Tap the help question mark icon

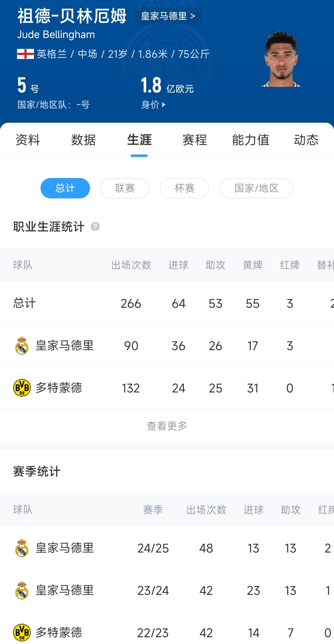95,227
